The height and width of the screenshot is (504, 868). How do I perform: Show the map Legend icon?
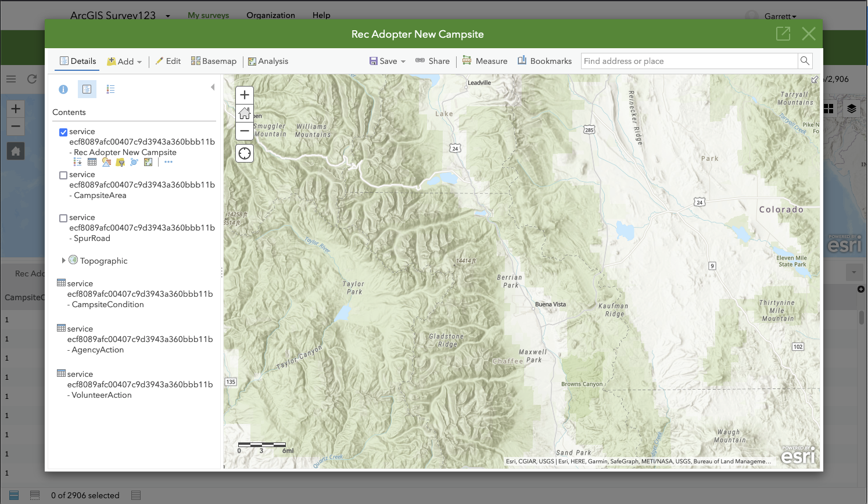(x=110, y=89)
